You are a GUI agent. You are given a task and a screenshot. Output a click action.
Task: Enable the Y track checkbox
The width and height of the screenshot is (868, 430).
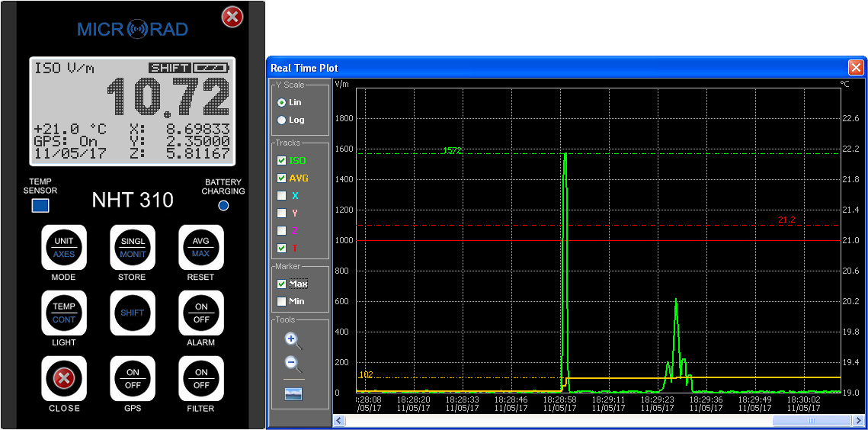(x=281, y=213)
